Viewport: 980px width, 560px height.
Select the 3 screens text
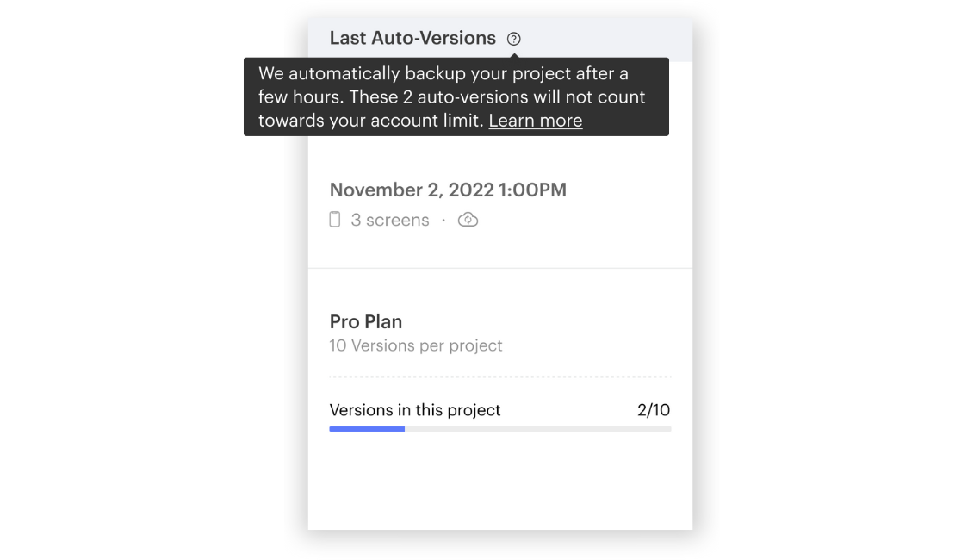point(390,220)
